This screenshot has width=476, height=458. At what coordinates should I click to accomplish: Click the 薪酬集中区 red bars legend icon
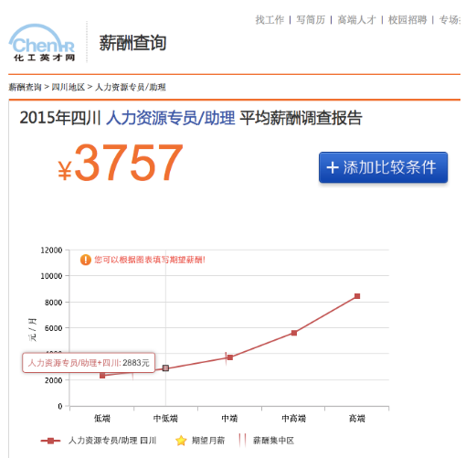pos(243,441)
